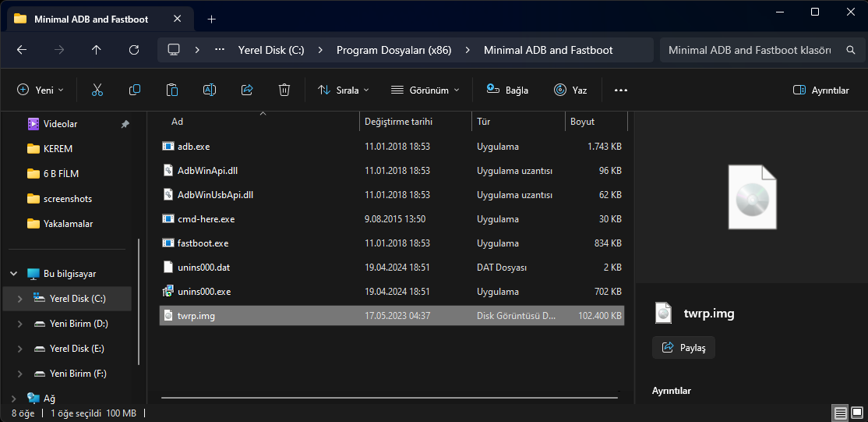The height and width of the screenshot is (422, 868).
Task: Expand Yerel Disk (E:) in sidebar
Action: pyautogui.click(x=20, y=349)
